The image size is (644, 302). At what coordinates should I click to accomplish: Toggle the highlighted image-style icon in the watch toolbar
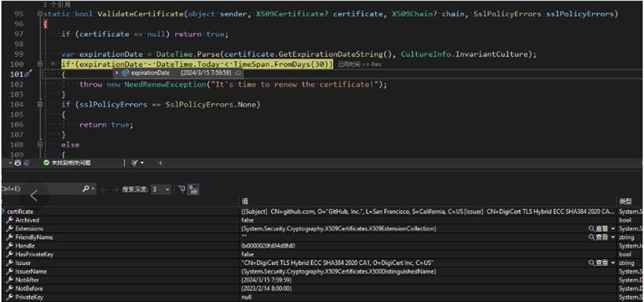tap(193, 190)
